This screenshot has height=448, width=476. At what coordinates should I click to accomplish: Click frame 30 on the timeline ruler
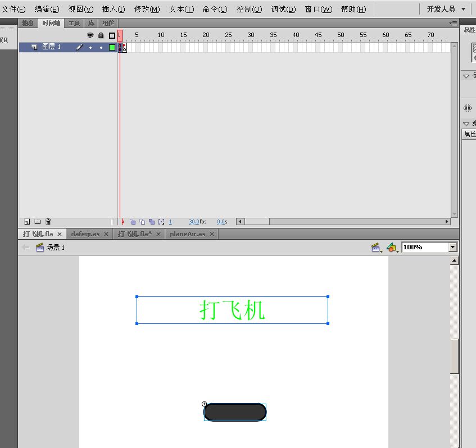251,35
